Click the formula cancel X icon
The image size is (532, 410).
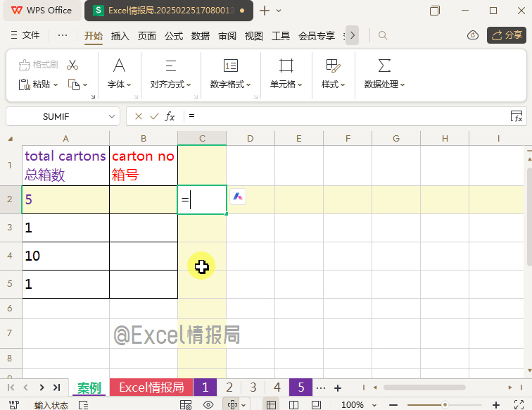pos(138,116)
